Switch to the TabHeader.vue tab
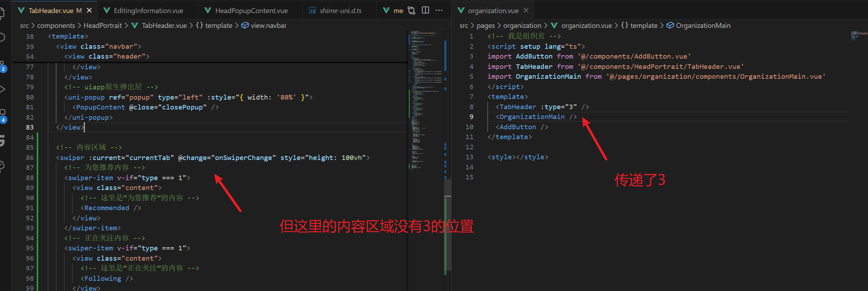 click(x=51, y=11)
